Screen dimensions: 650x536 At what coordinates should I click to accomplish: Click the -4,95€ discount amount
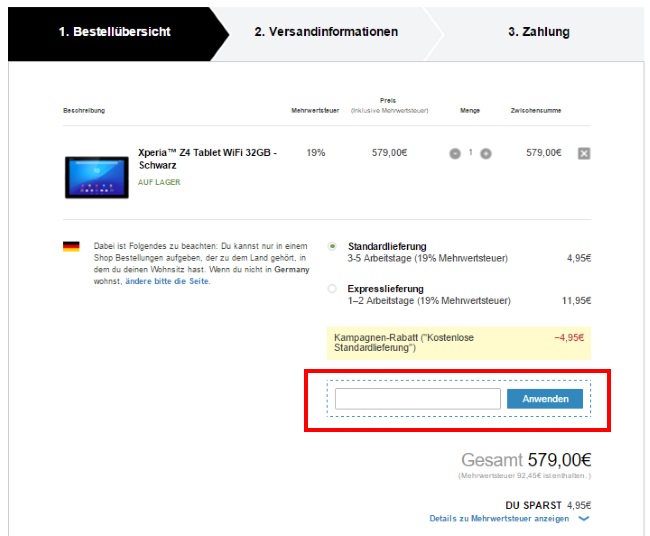tap(569, 337)
